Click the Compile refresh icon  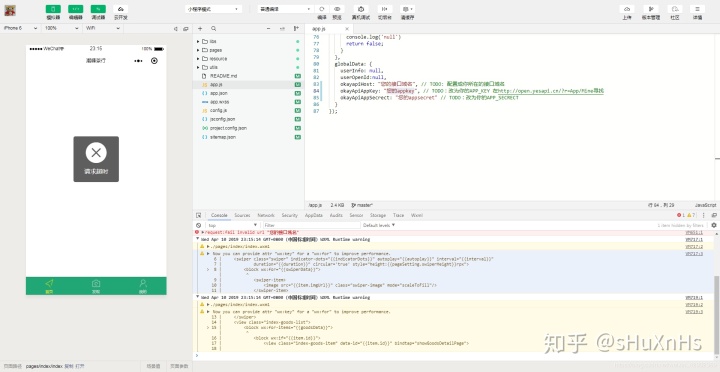pos(322,9)
